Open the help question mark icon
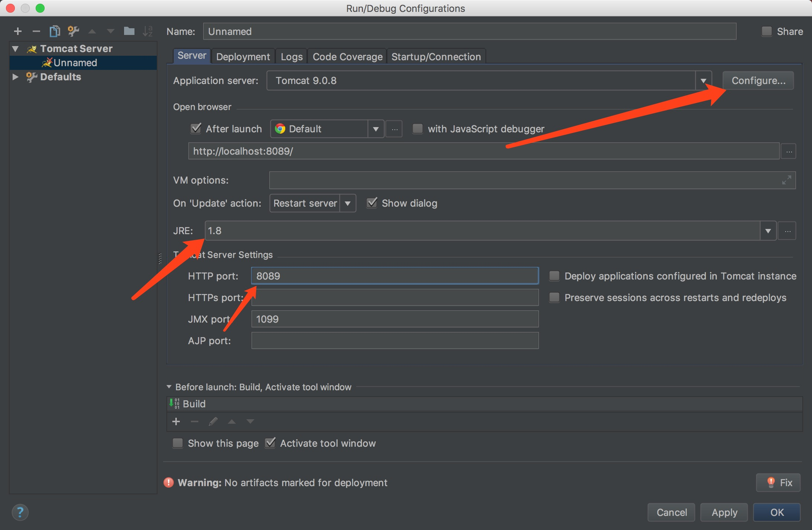Screen dimensions: 812x530 (x=20, y=513)
